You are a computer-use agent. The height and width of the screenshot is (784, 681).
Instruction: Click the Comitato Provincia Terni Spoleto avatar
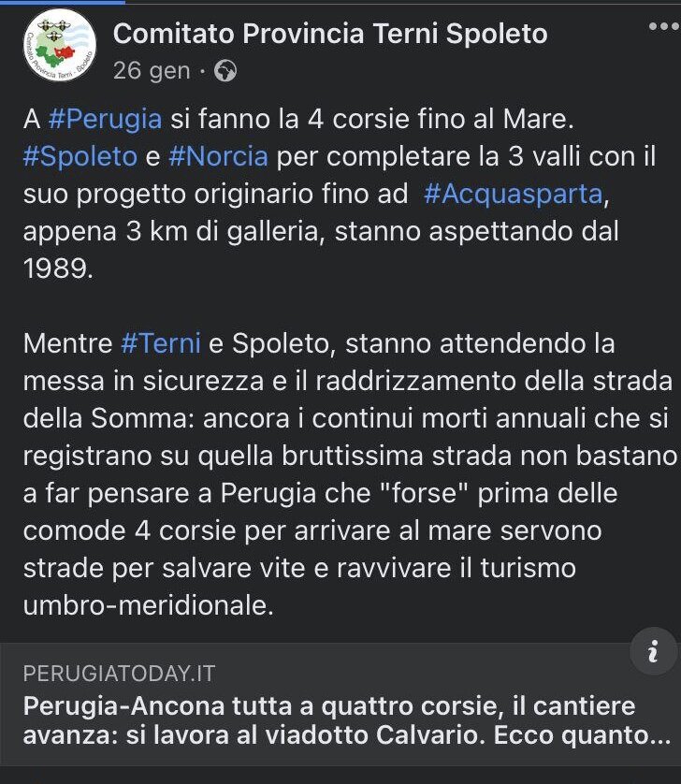60,46
